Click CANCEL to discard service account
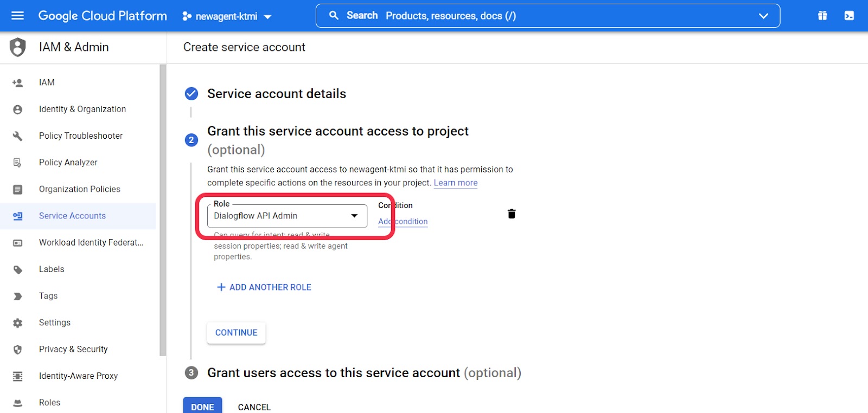The image size is (868, 413). (x=254, y=407)
